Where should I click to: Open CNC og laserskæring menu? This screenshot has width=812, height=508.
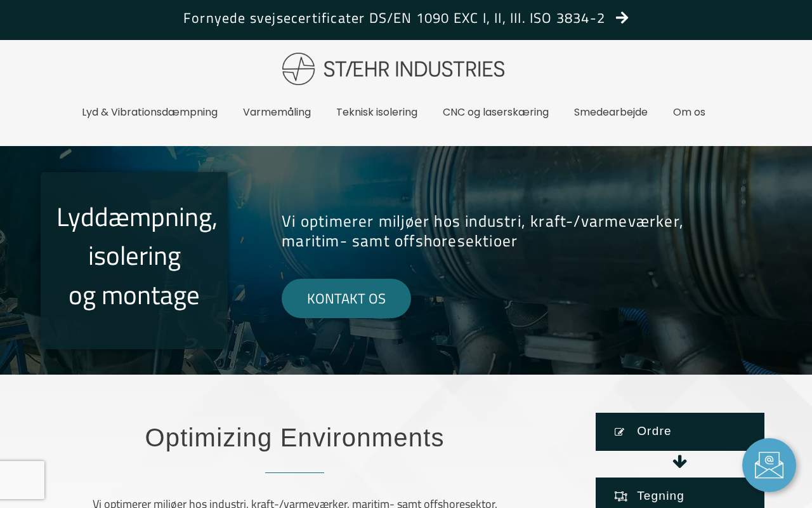pyautogui.click(x=495, y=112)
